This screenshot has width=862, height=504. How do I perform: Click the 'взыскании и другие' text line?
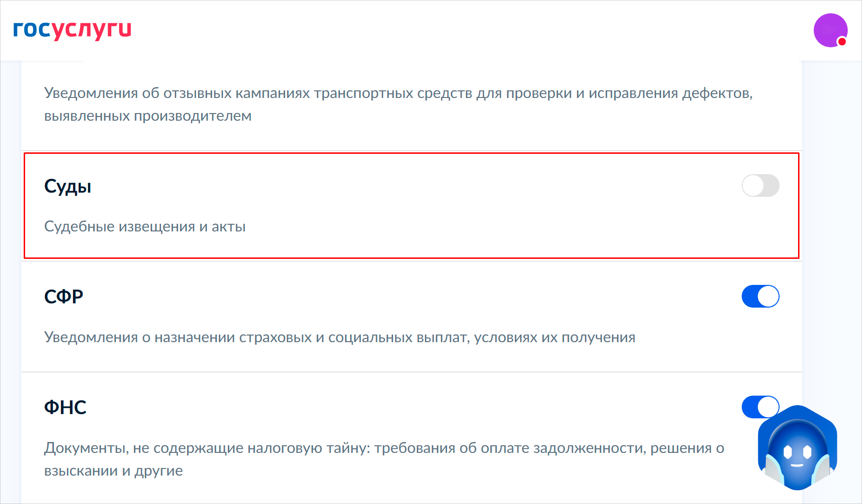point(114,471)
